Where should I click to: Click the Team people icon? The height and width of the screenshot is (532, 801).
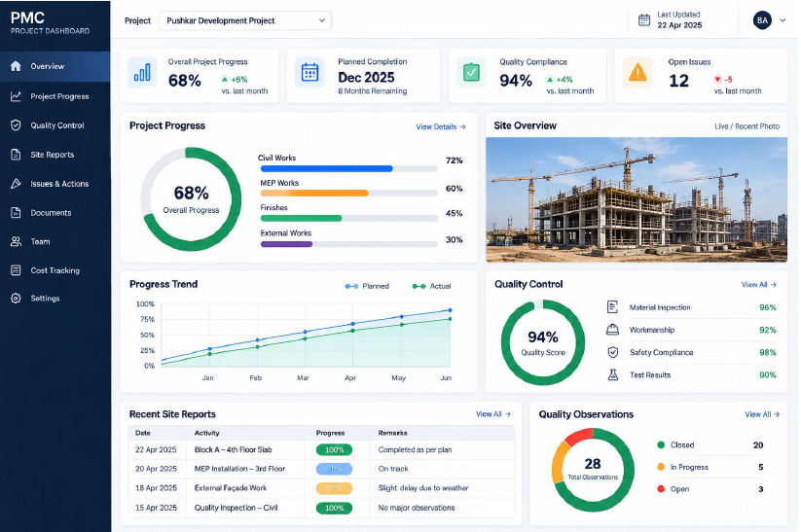coord(16,241)
